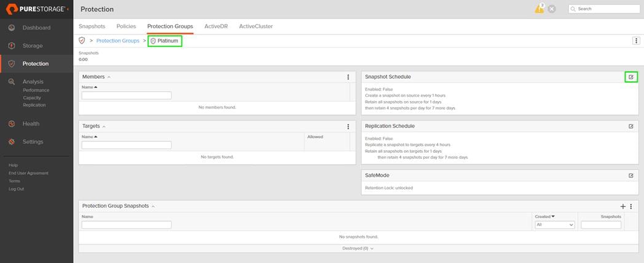Open the Dashboard sidebar icon
Image resolution: width=644 pixels, height=263 pixels.
12,28
